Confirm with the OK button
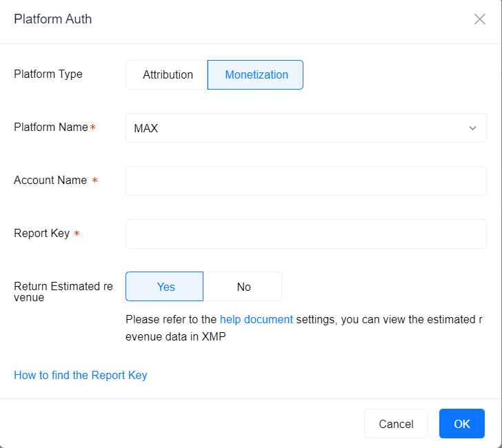Viewport: 502px width, 448px height. point(462,424)
